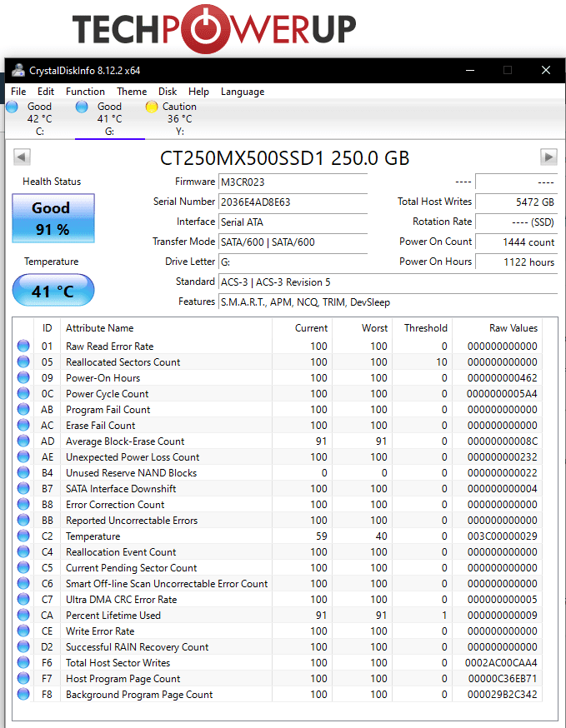The height and width of the screenshot is (728, 566).
Task: Click status orb for Percent Lifetime Used
Action: (x=23, y=615)
